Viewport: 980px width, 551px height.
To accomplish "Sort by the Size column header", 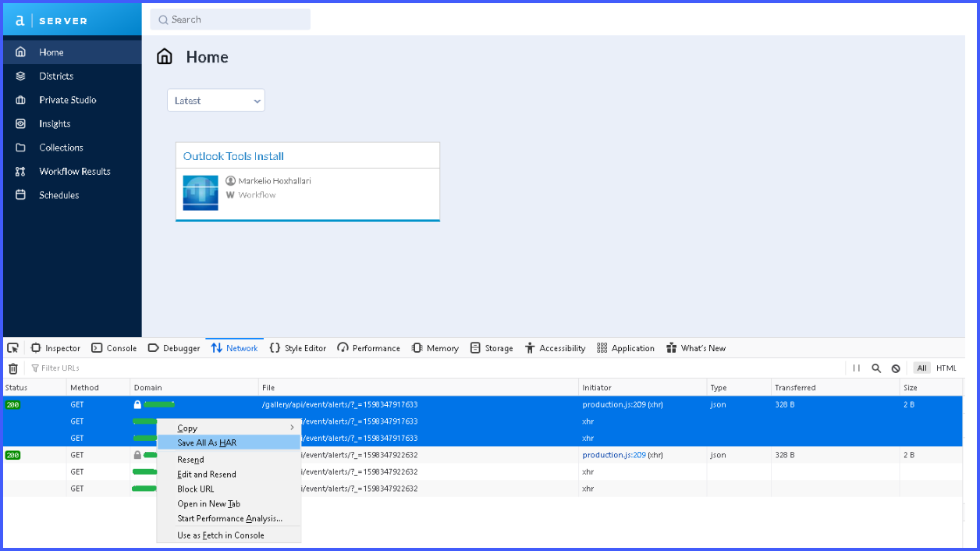I will click(931, 388).
